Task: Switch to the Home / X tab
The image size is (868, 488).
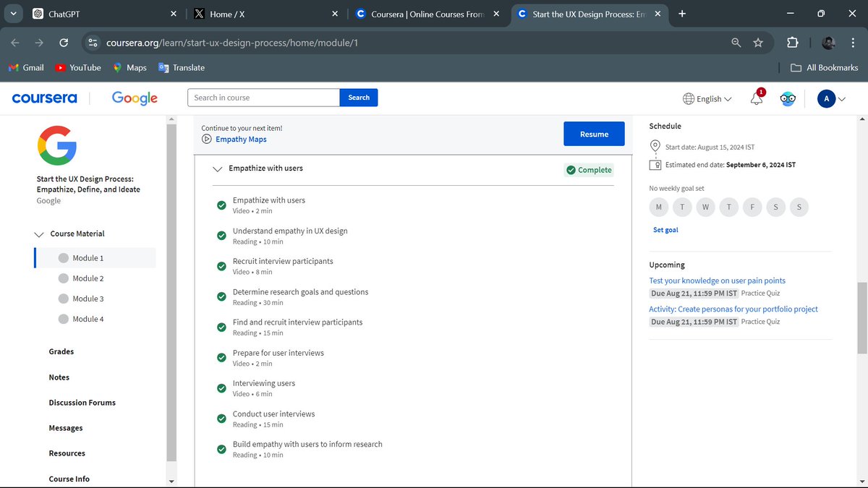Action: (265, 14)
